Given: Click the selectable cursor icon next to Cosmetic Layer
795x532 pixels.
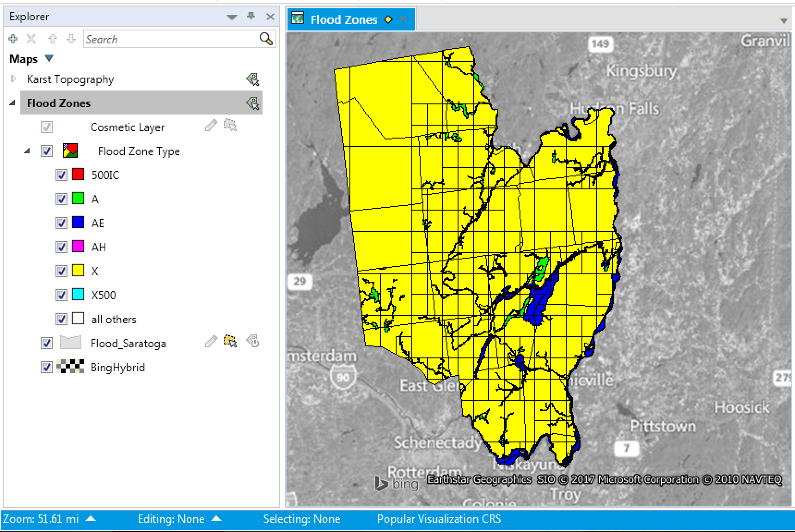Looking at the screenshot, I should click(231, 125).
